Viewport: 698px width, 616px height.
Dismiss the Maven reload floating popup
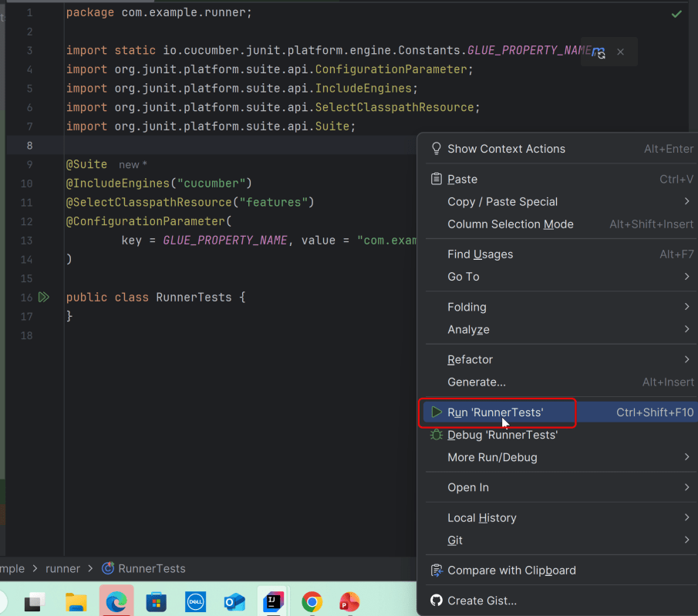click(620, 52)
